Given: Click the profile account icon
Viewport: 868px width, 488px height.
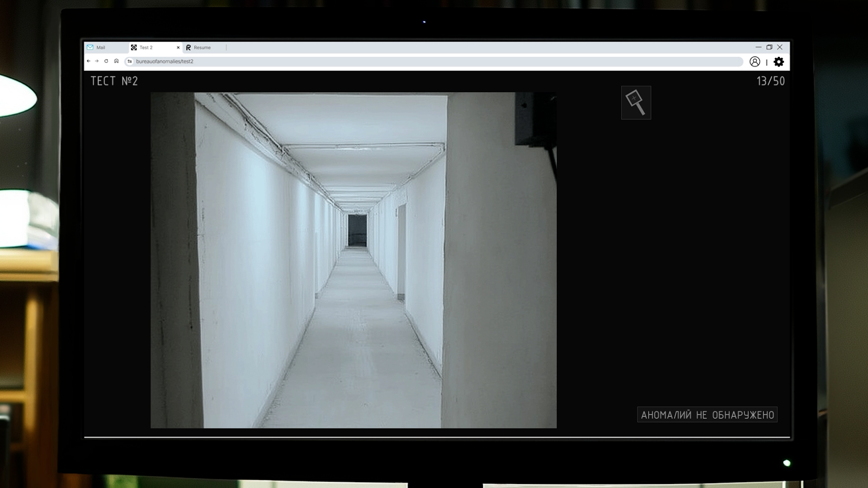Looking at the screenshot, I should pyautogui.click(x=755, y=62).
